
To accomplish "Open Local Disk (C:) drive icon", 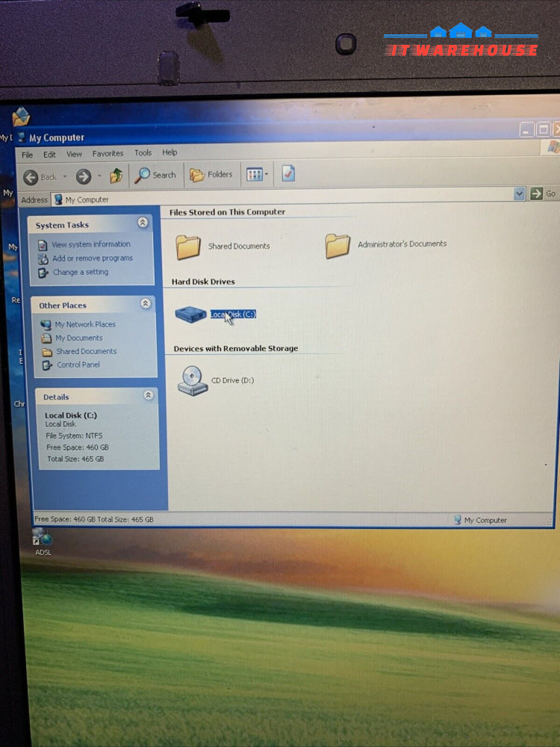I will 190,314.
